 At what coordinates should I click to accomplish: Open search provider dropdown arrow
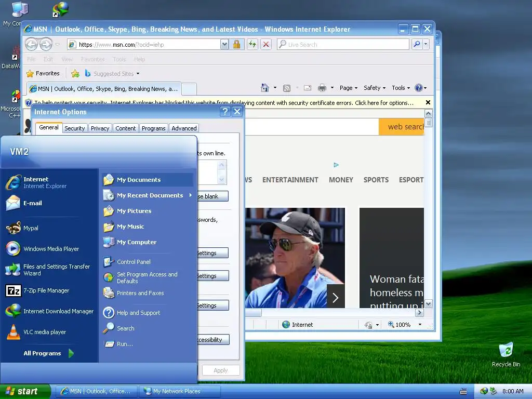[x=426, y=45]
